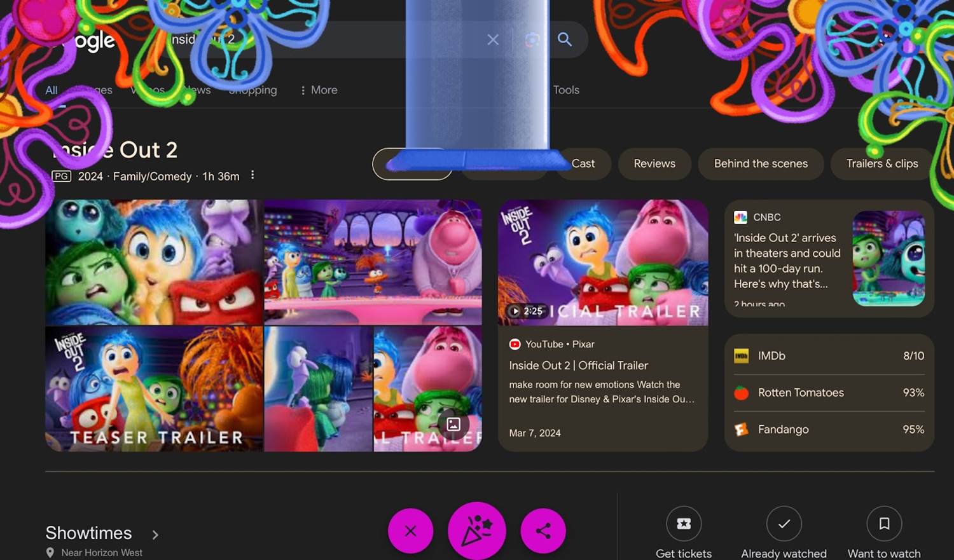Screen dimensions: 954x560
Task: Open Google Lens camera search icon
Action: point(532,39)
